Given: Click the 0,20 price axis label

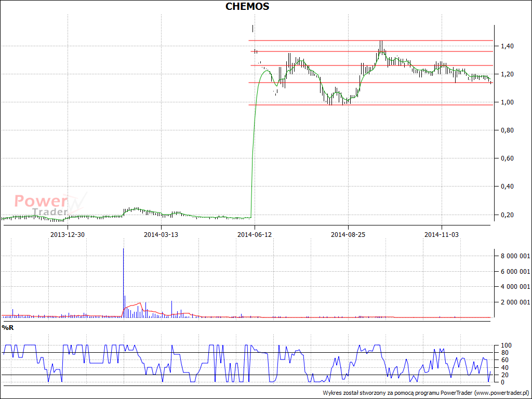Looking at the screenshot, I should tap(507, 215).
